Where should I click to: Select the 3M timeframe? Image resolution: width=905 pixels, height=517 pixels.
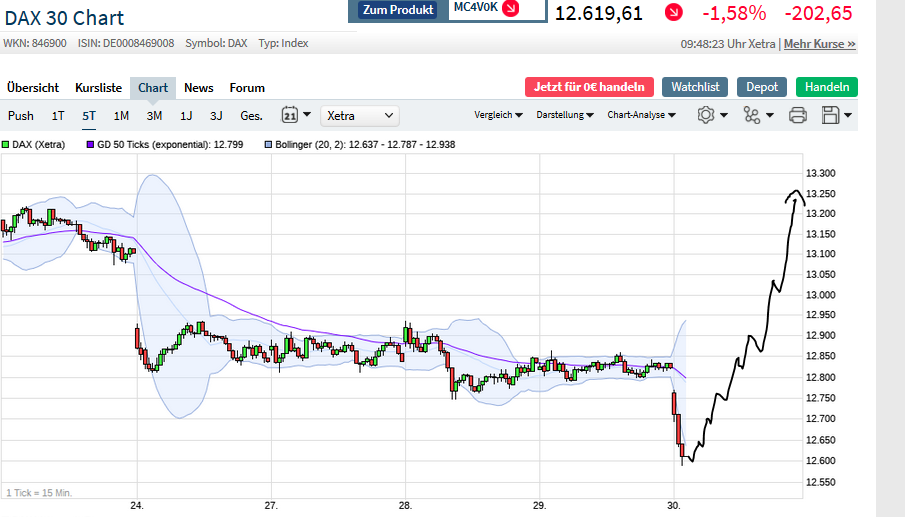click(x=154, y=115)
